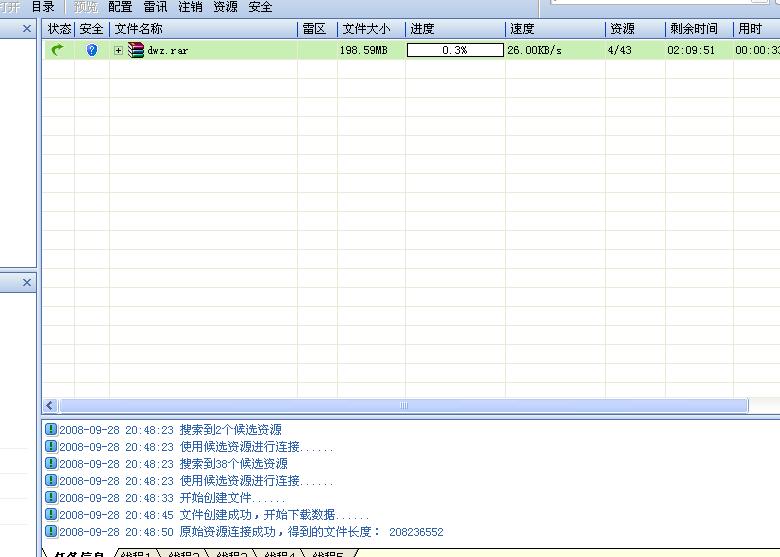Click the task list horizontal scrollbar
Viewport: 780px width, 557px height.
click(403, 405)
